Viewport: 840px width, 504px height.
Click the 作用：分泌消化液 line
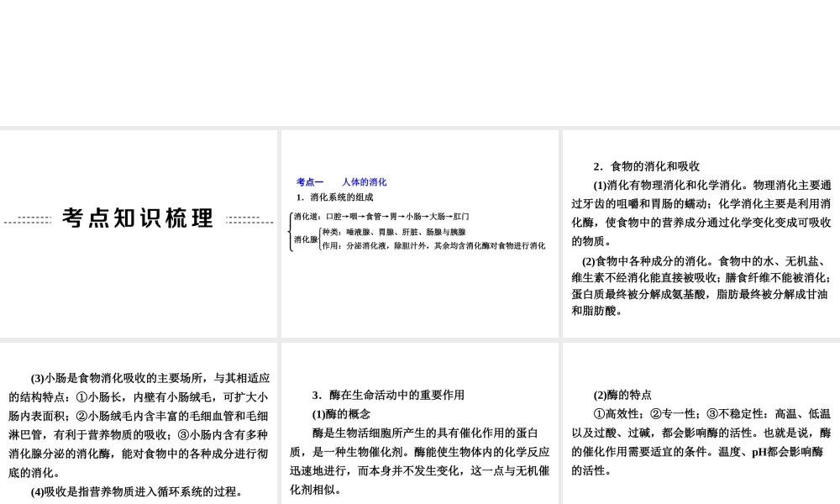(433, 246)
